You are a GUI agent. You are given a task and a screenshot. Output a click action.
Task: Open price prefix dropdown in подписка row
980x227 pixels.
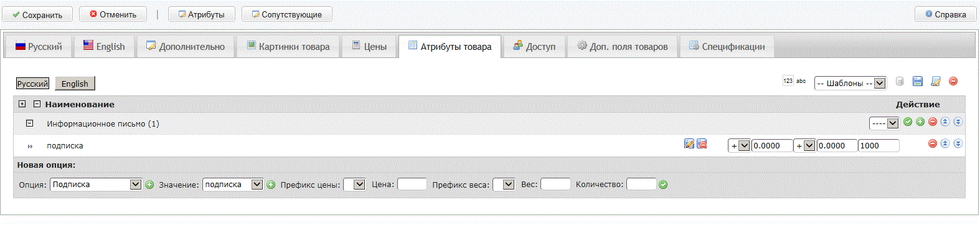739,145
